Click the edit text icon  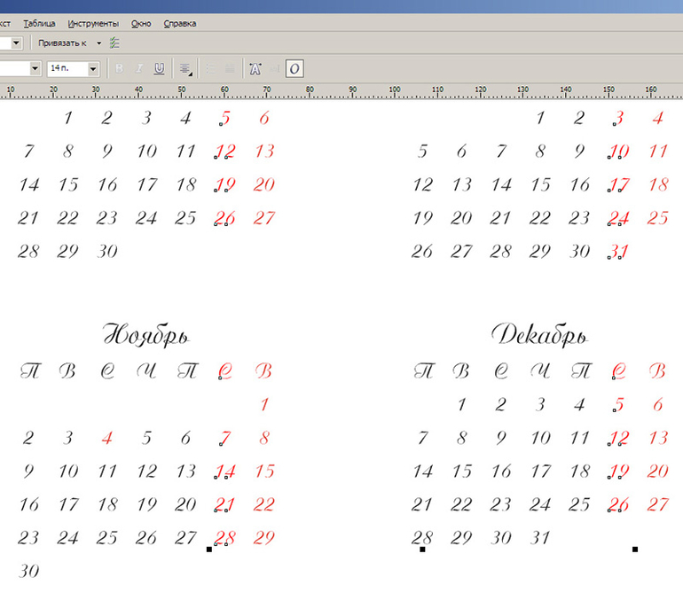pos(275,68)
